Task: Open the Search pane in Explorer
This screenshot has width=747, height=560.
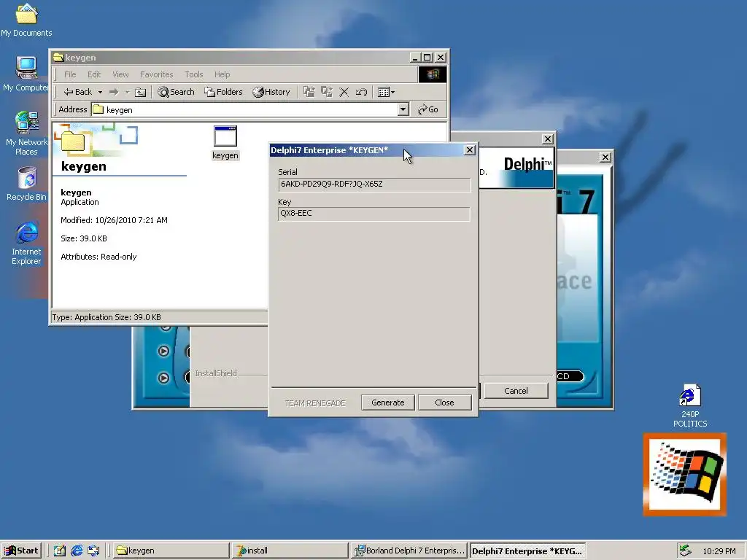Action: (x=177, y=92)
